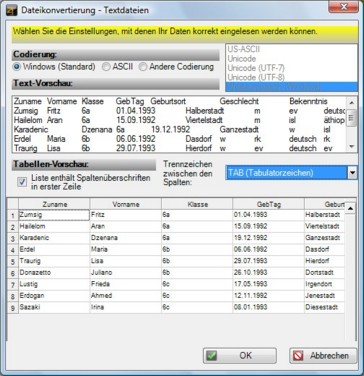This screenshot has width=364, height=376.
Task: Cancel with the Abbrechen button
Action: [x=323, y=356]
